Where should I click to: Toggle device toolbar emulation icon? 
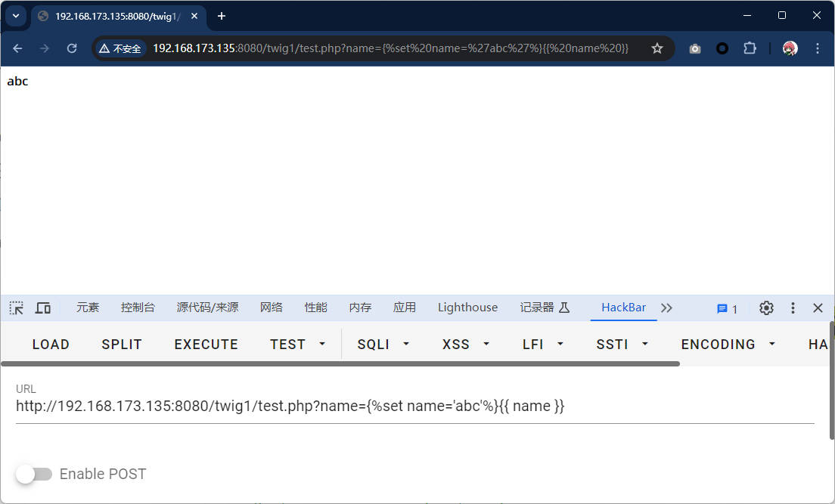pos(43,308)
